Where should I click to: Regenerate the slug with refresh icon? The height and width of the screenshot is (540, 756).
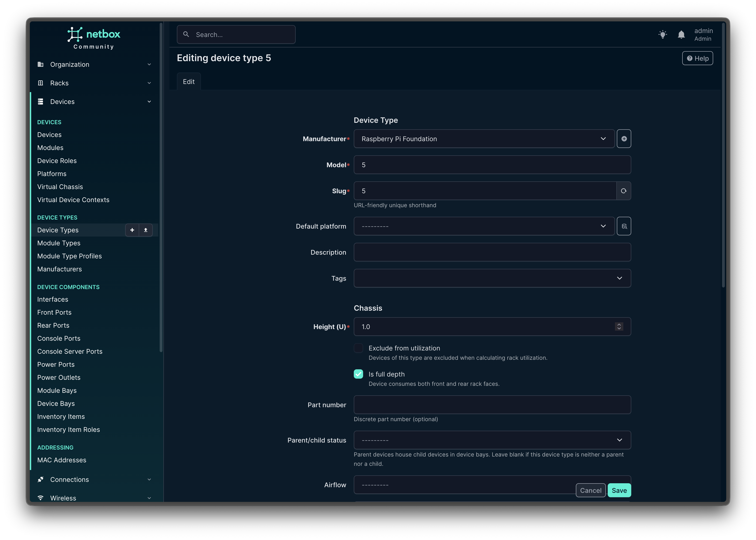pyautogui.click(x=624, y=191)
